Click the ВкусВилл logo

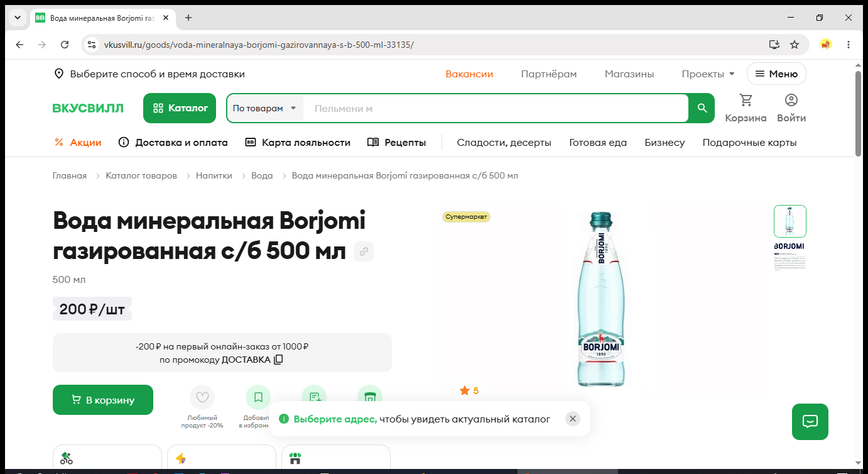click(88, 108)
